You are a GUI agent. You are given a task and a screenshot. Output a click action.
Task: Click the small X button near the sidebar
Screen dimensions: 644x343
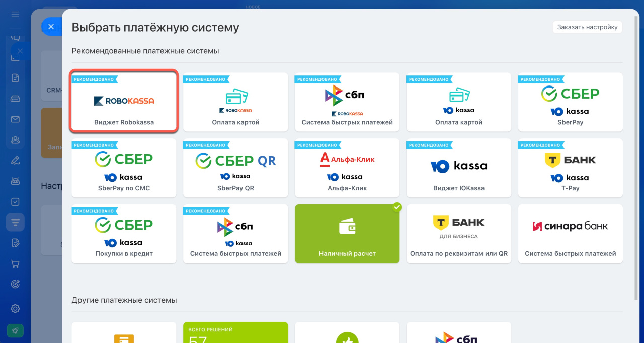tap(20, 51)
